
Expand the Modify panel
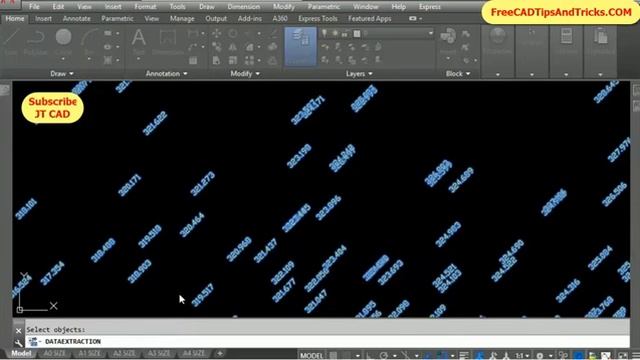click(x=245, y=73)
